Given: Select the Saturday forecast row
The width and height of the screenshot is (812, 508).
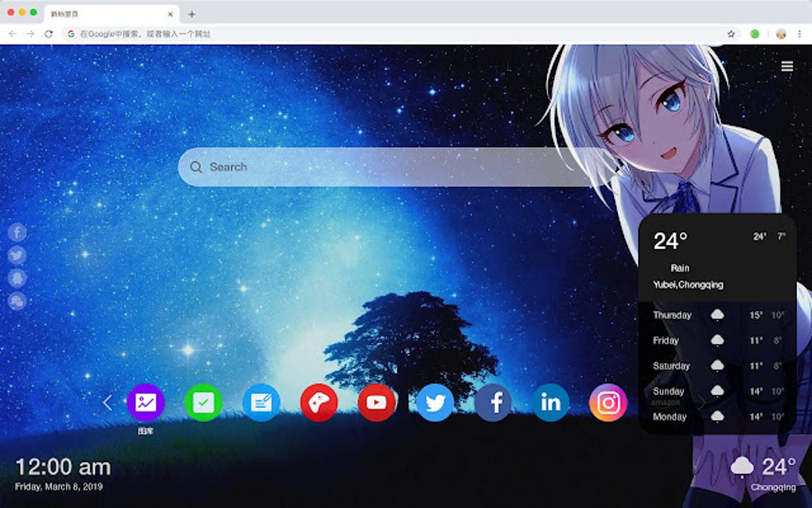Looking at the screenshot, I should pyautogui.click(x=718, y=365).
